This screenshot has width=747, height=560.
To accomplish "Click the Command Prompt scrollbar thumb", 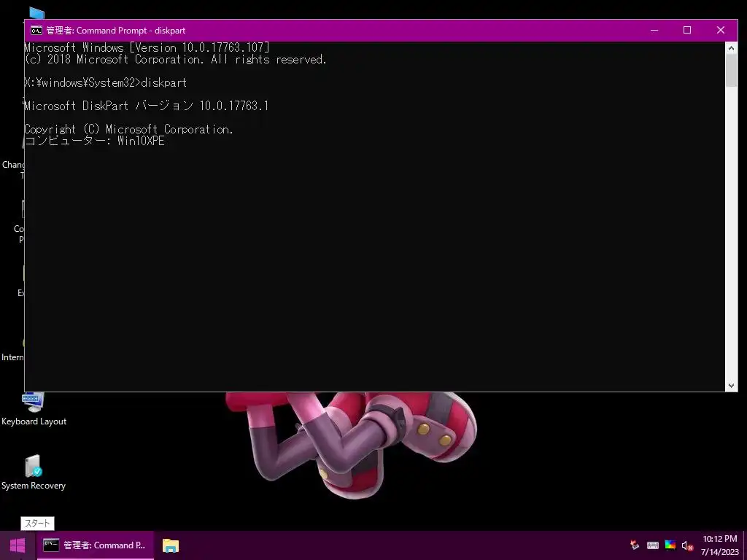I will click(x=731, y=71).
